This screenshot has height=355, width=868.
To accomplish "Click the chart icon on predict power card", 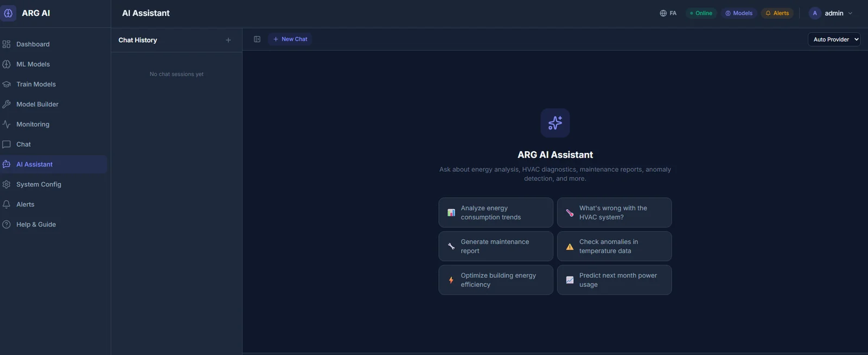I will (570, 280).
